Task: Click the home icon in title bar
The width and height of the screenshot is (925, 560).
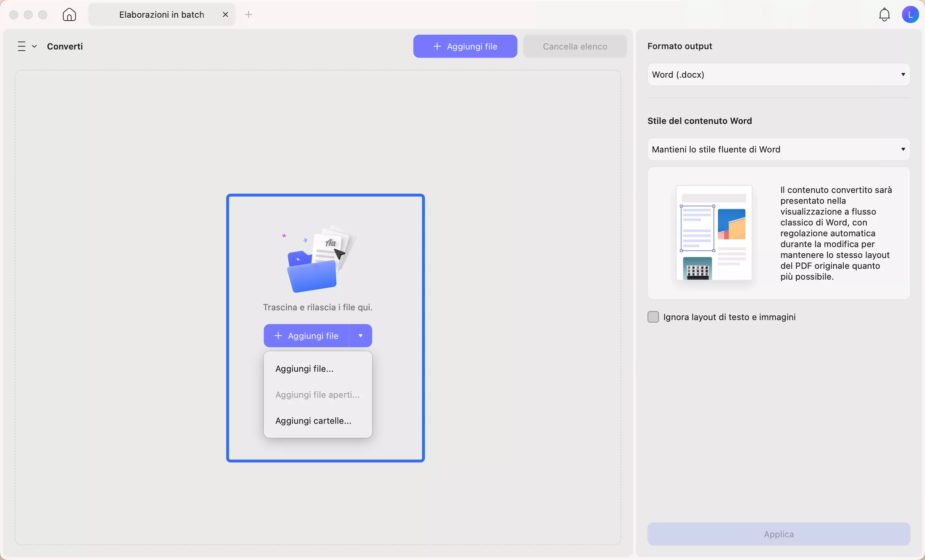Action: point(69,15)
